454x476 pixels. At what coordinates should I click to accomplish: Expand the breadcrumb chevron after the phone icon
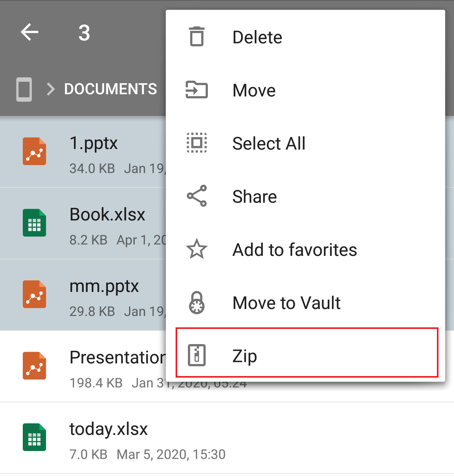pos(50,90)
